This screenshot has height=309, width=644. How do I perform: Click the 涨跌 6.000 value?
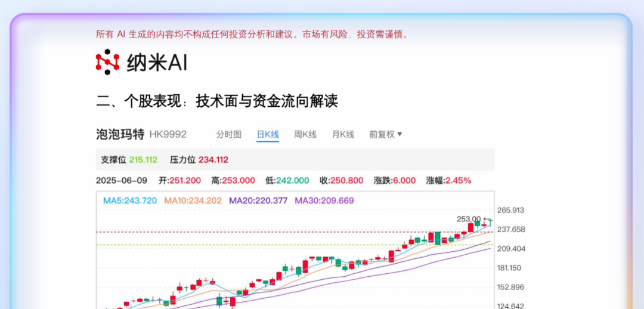pos(404,180)
